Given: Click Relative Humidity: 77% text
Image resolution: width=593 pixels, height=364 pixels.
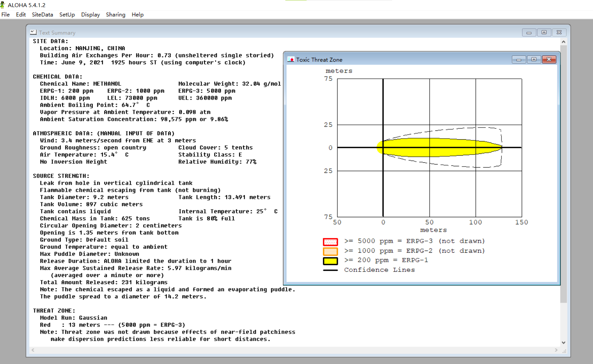Looking at the screenshot, I should (x=217, y=162).
